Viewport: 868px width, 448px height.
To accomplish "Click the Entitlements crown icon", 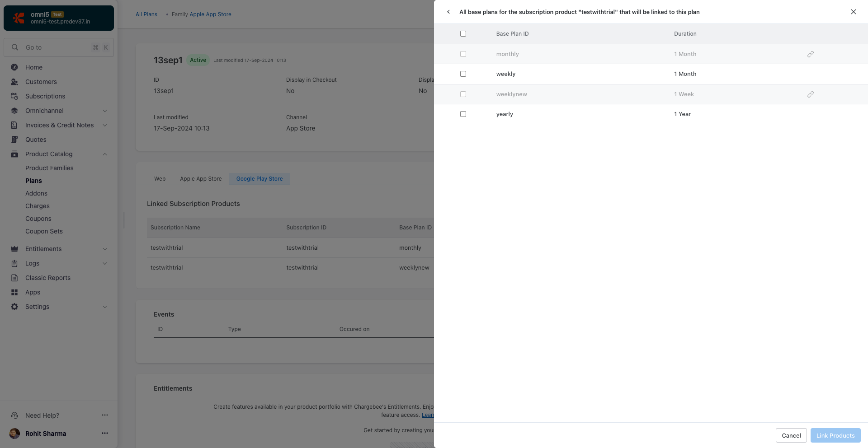I will (14, 249).
